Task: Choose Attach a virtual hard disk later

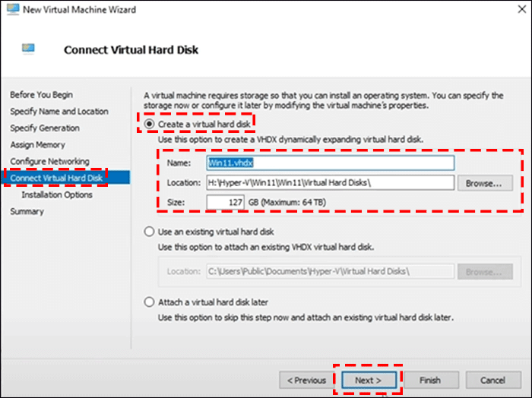Action: pos(150,302)
